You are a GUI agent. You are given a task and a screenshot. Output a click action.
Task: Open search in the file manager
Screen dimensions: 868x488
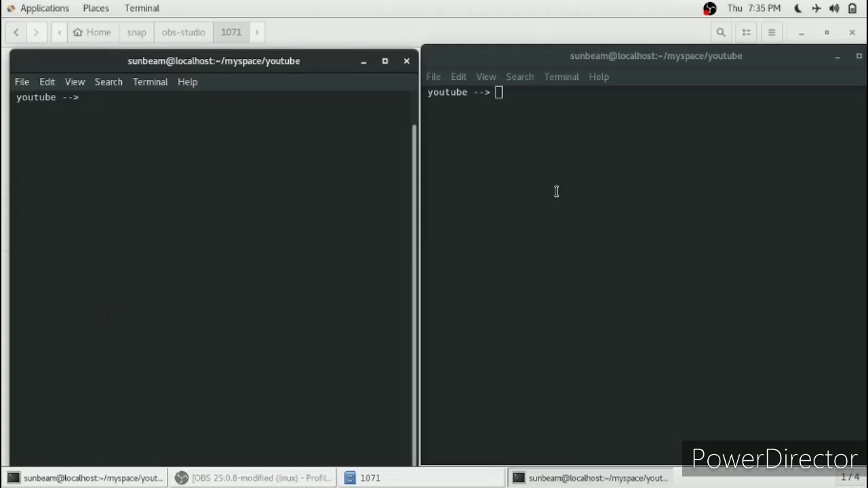pos(721,33)
